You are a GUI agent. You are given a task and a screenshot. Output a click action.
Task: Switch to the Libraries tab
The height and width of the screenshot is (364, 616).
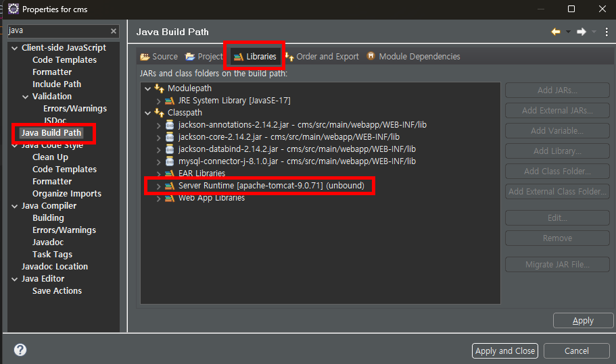[256, 57]
